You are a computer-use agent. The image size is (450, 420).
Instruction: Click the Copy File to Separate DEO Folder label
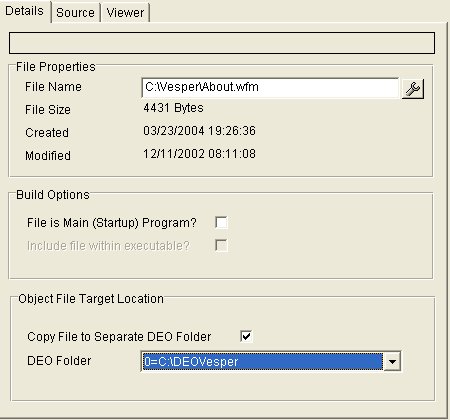click(119, 337)
